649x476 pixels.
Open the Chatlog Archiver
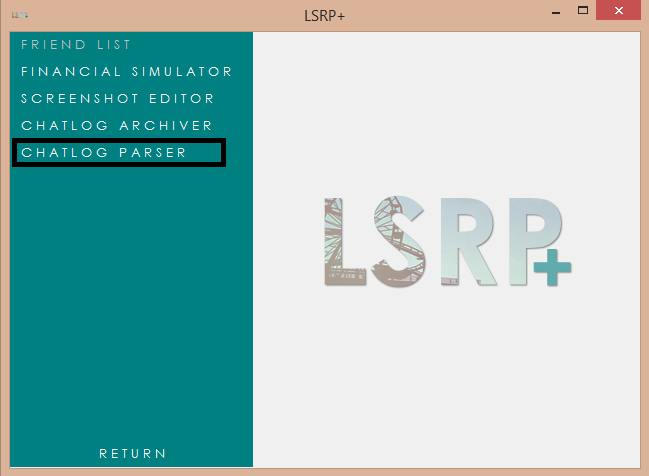coord(116,125)
